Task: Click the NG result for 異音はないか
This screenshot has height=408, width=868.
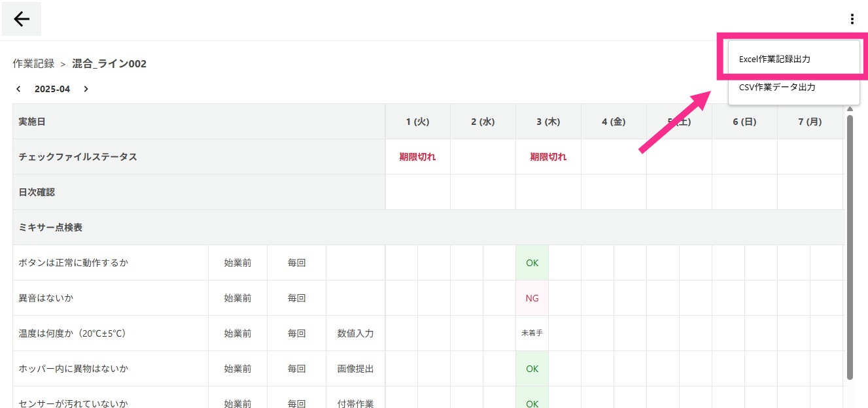Action: (532, 298)
